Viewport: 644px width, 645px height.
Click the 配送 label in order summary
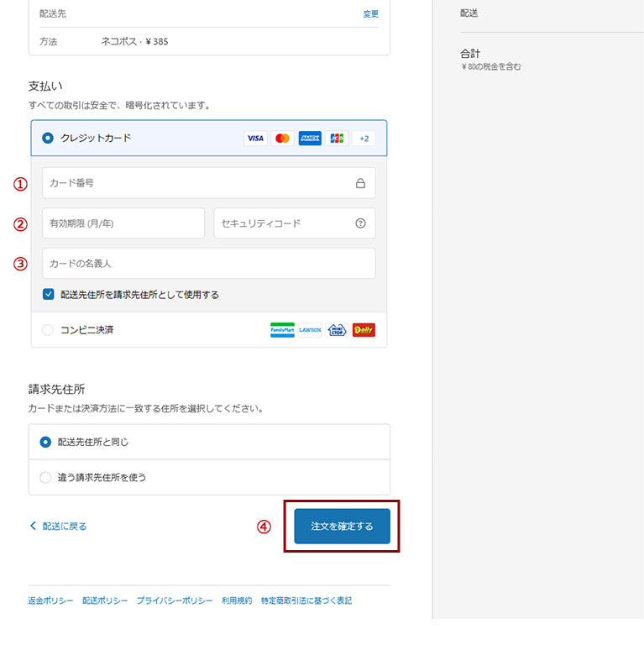pos(469,13)
